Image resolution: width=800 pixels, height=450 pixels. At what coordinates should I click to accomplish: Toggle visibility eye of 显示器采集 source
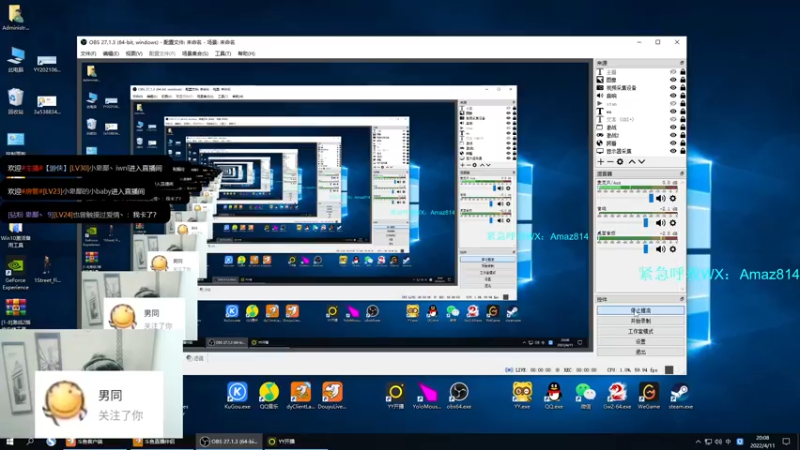[x=673, y=151]
